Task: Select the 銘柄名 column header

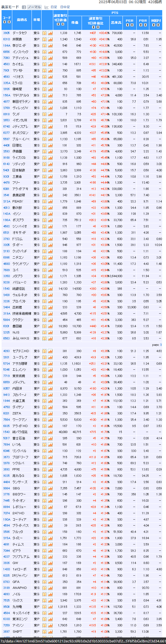Action: pos(22,20)
